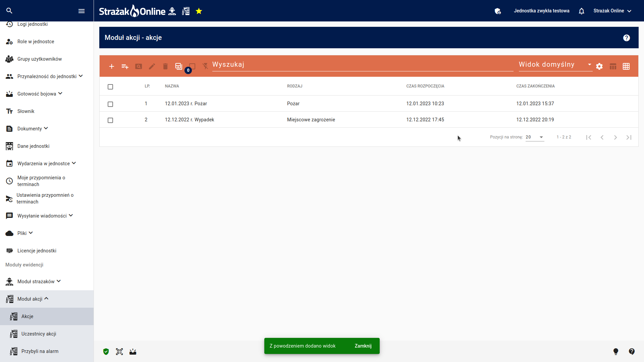This screenshot has height=362, width=644.
Task: Click Jednostka zwykła testowa unit name
Action: (541, 11)
